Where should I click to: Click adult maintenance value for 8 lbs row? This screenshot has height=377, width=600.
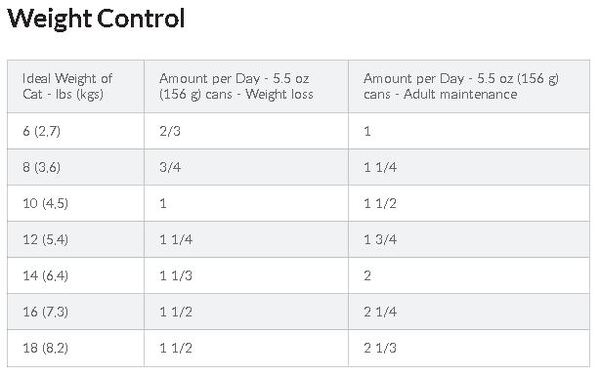(380, 167)
